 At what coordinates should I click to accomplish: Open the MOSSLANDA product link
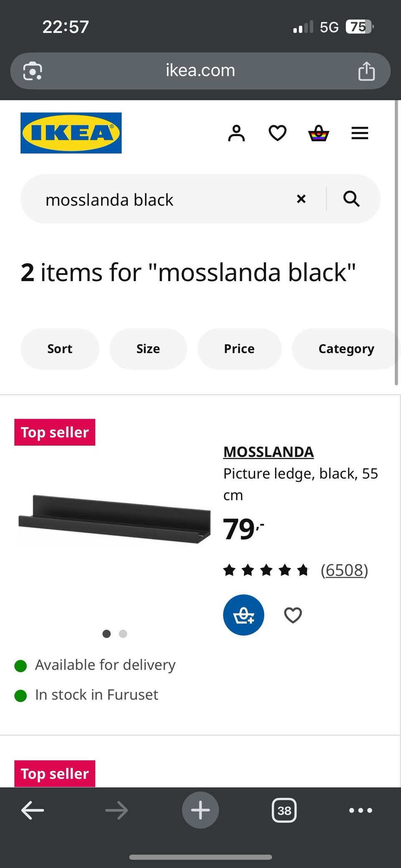click(x=269, y=452)
